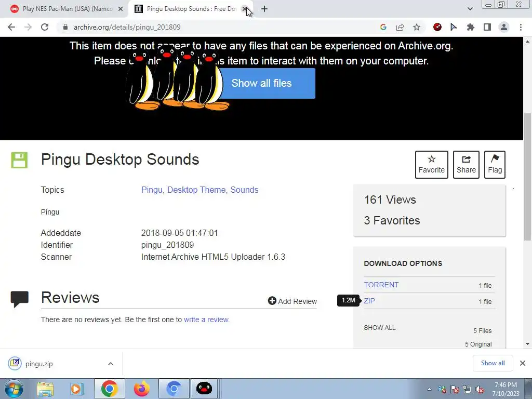Open the media player taskbar icon
The image size is (532, 399).
pos(77,389)
